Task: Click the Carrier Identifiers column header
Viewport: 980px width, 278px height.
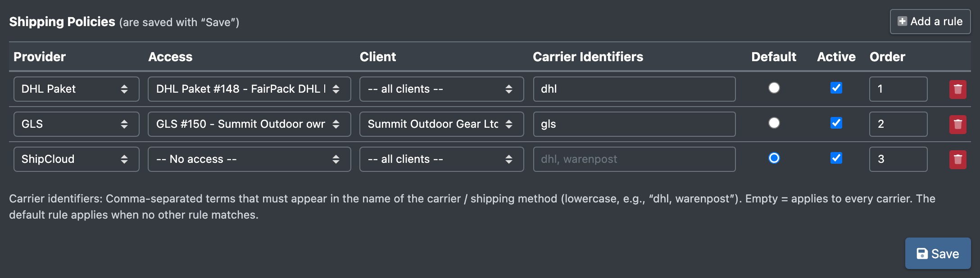Action: point(588,57)
